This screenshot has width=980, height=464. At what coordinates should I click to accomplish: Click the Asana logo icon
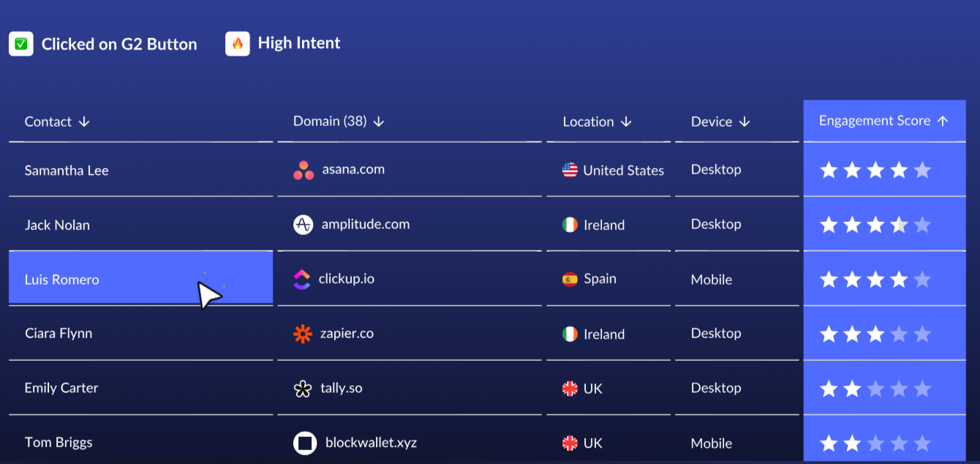tap(304, 171)
